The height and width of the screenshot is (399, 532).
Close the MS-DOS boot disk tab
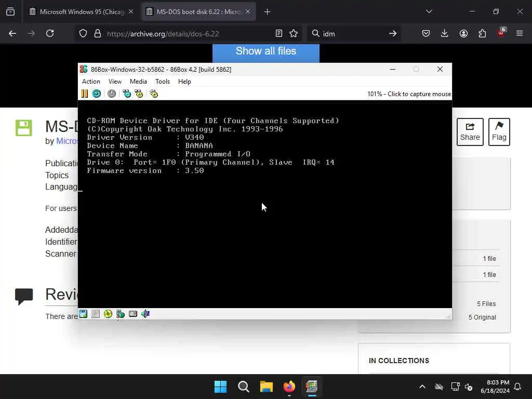click(x=248, y=12)
